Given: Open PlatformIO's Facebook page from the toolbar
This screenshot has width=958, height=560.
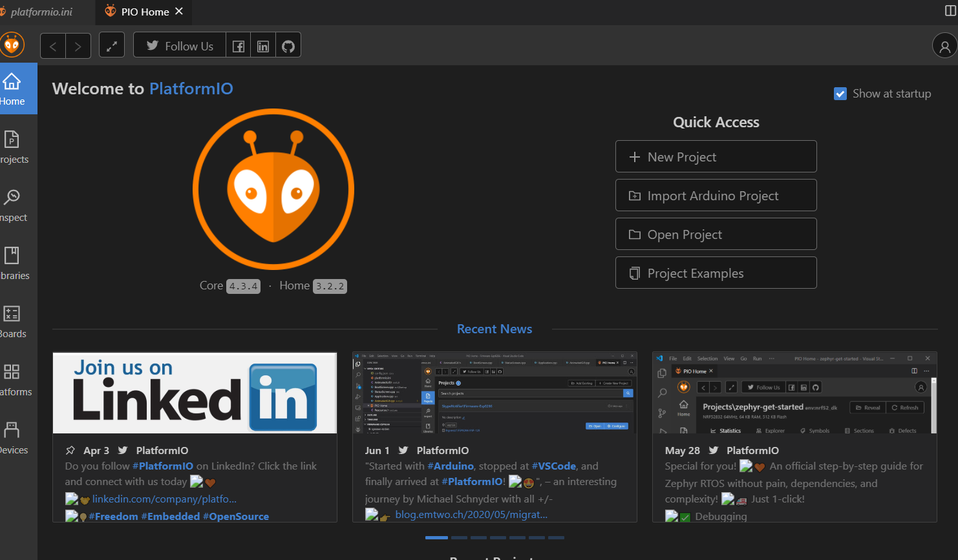Looking at the screenshot, I should coord(238,45).
